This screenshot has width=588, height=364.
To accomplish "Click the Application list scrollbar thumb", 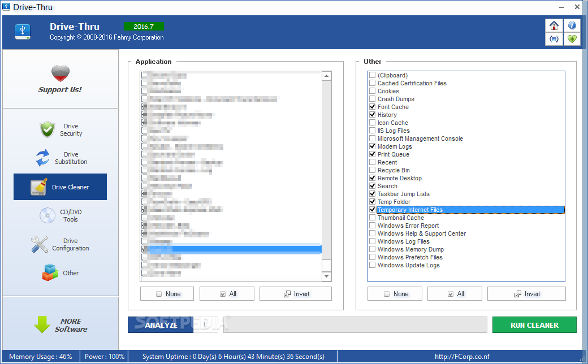I will pos(327,266).
